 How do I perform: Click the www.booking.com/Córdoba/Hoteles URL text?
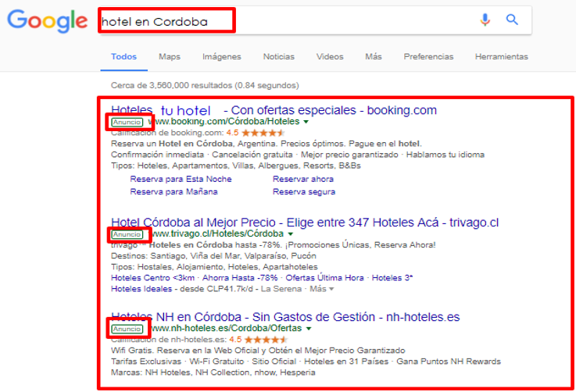(x=224, y=122)
